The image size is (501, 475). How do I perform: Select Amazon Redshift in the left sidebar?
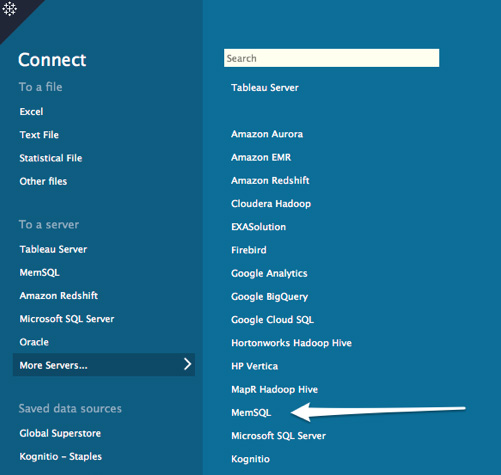(x=59, y=296)
